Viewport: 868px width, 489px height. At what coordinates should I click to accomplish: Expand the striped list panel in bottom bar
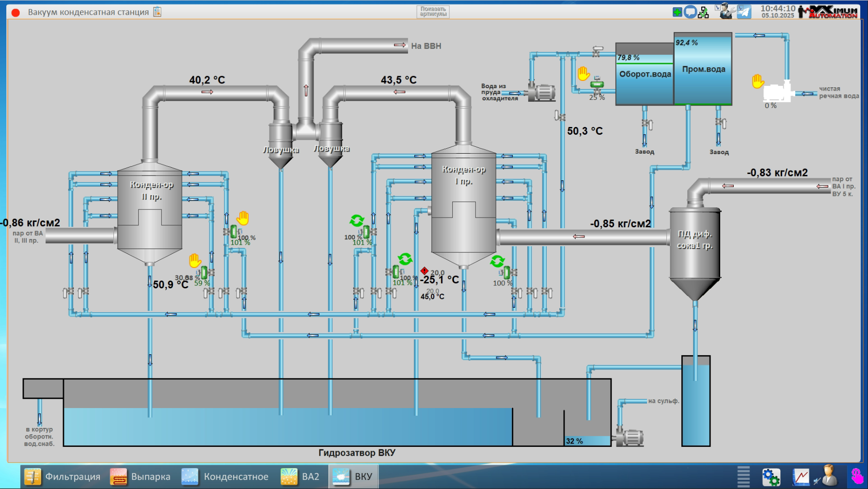pos(743,476)
